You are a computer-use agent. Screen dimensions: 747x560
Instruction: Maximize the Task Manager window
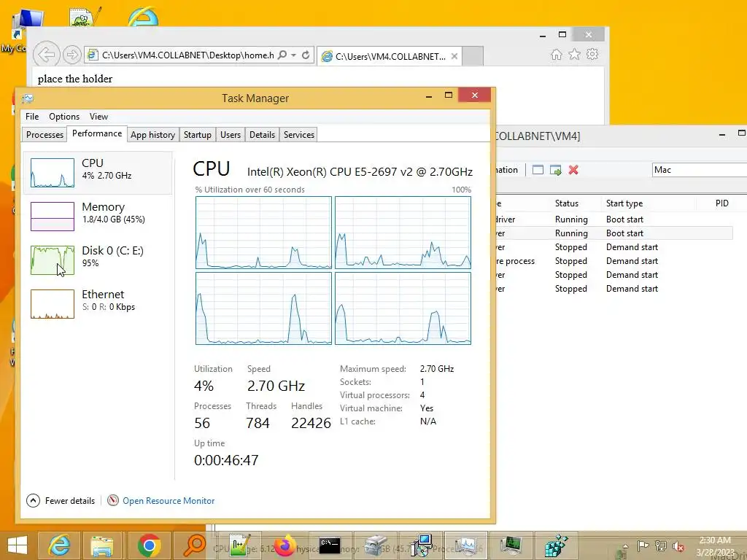(449, 96)
